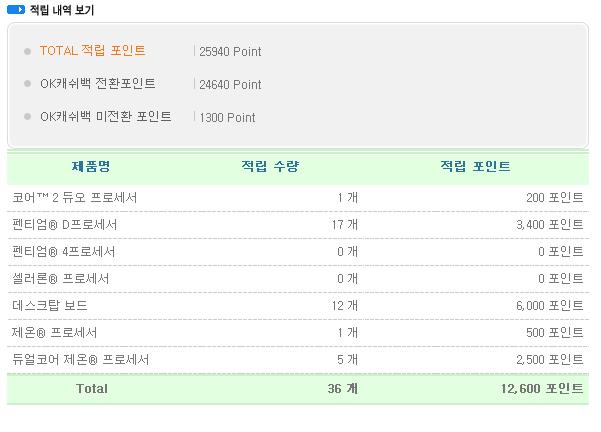Click the 6,000 포인트 cell
This screenshot has width=601, height=432.
coord(550,306)
